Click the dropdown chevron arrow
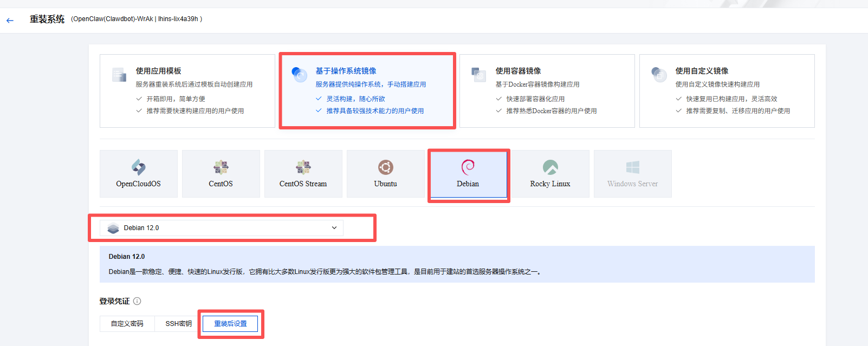Image resolution: width=868 pixels, height=346 pixels. click(x=334, y=228)
